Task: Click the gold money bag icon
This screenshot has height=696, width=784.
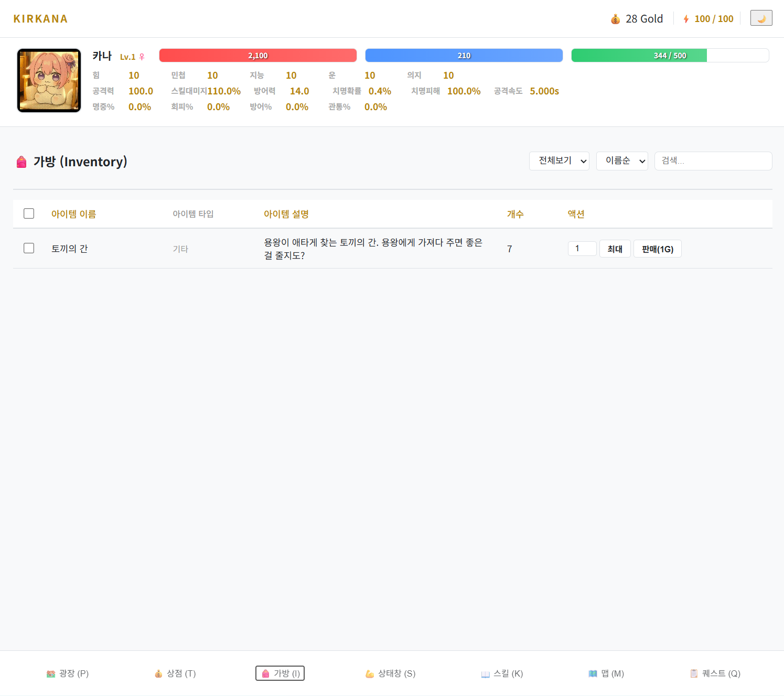Action: coord(615,19)
